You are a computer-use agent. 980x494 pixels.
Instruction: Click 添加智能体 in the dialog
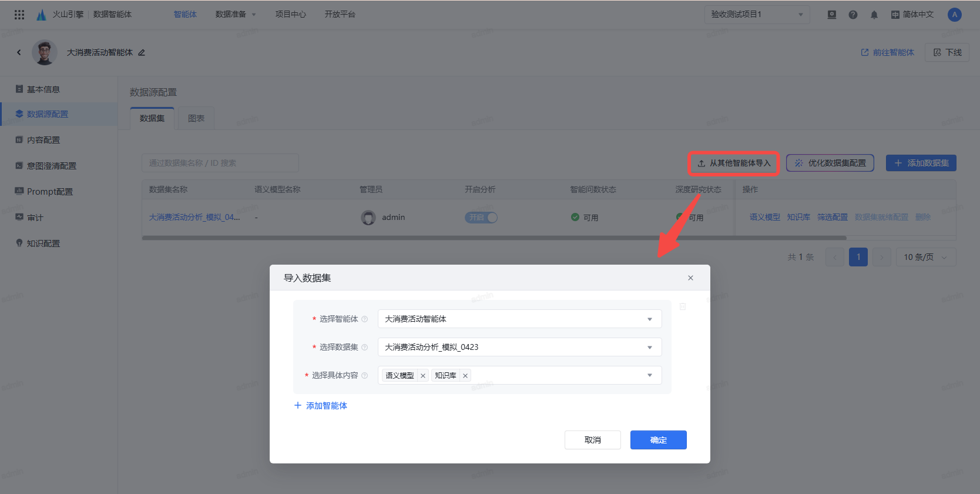coord(320,406)
